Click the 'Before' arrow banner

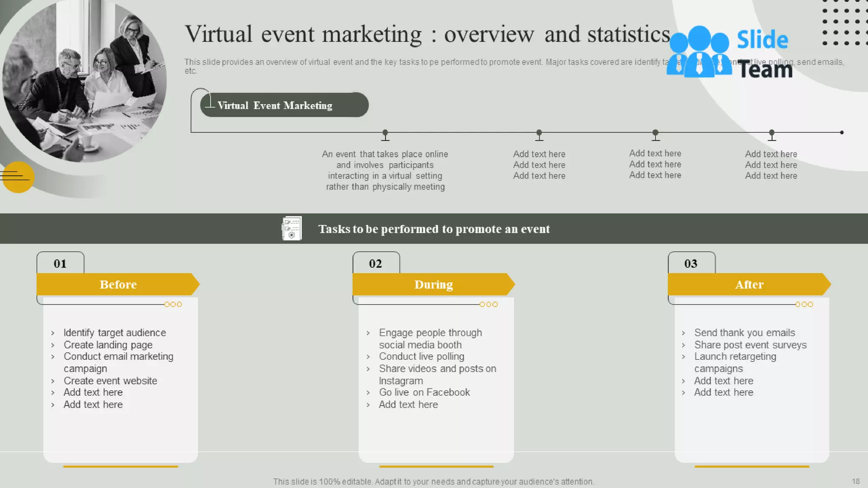pyautogui.click(x=118, y=284)
